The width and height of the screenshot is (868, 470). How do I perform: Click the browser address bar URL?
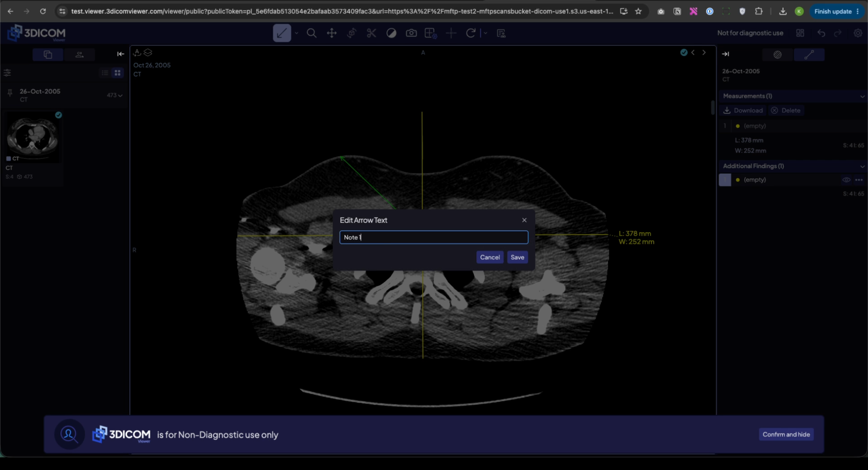pyautogui.click(x=342, y=11)
